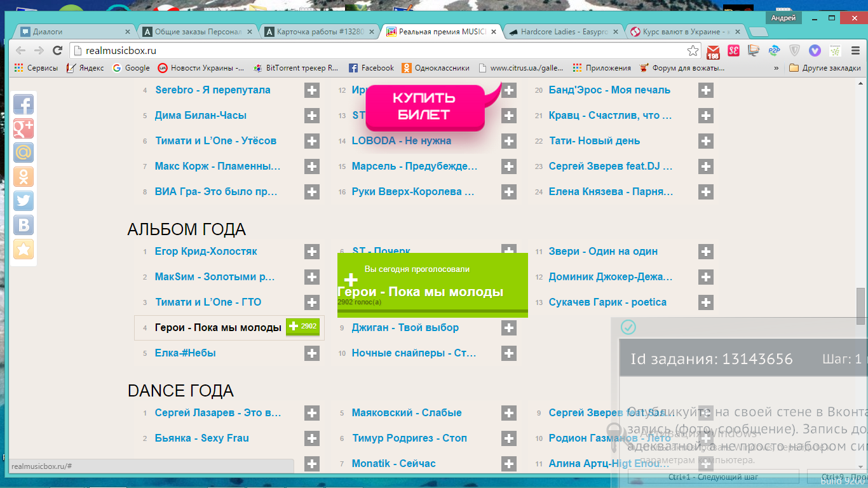Open song link Тимати и L'One - ГТО

208,302
